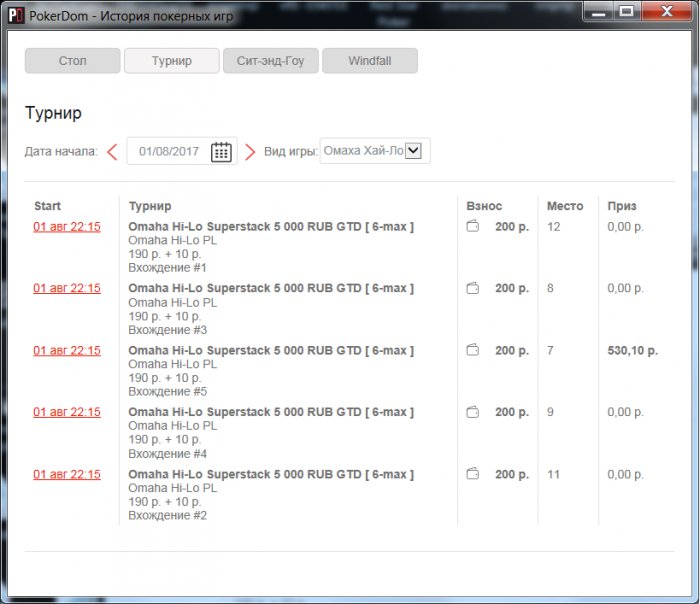The width and height of the screenshot is (700, 604).
Task: Go to previous date with left arrow
Action: coord(112,152)
